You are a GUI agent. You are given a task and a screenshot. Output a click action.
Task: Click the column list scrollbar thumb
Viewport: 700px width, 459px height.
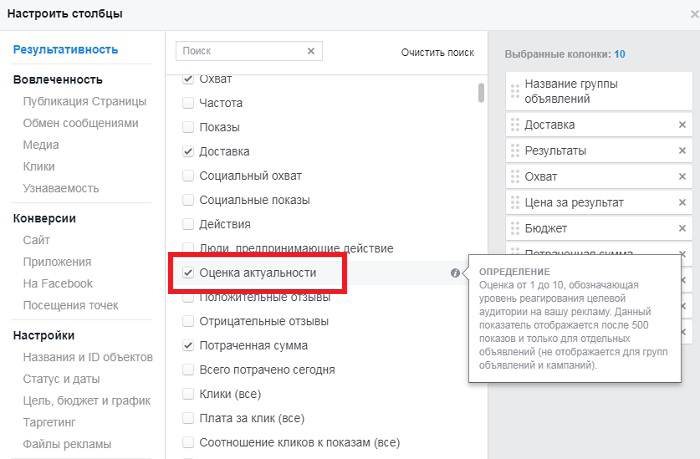[481, 92]
